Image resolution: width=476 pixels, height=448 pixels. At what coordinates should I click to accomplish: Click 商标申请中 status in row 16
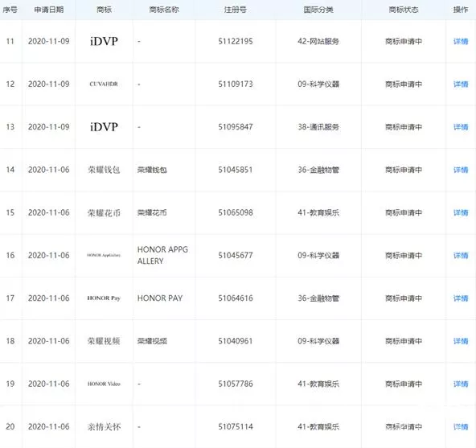click(x=404, y=256)
